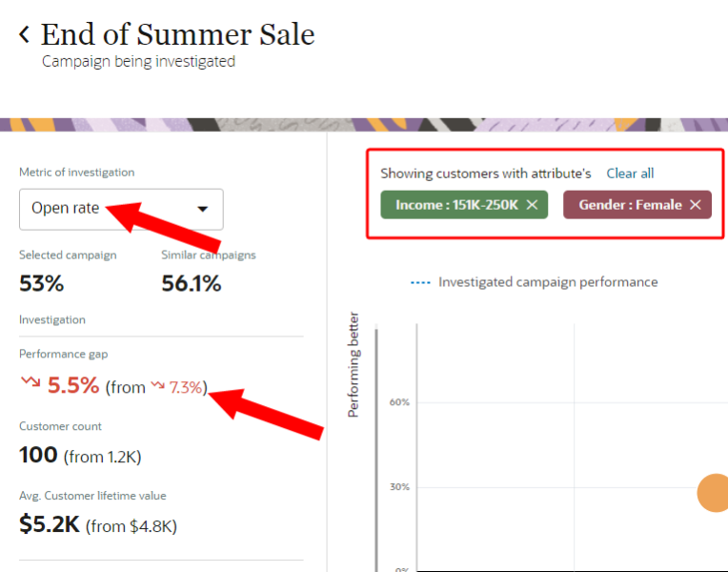Click the Open rate combo box
Viewport: 728px width, 572px height.
coord(121,209)
